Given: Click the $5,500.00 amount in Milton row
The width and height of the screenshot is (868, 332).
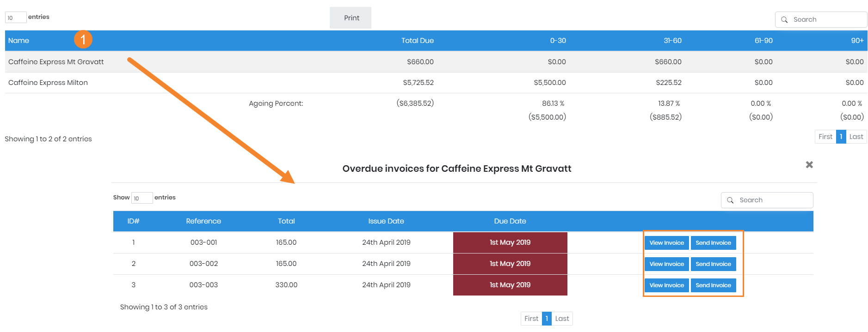Looking at the screenshot, I should click(x=549, y=83).
